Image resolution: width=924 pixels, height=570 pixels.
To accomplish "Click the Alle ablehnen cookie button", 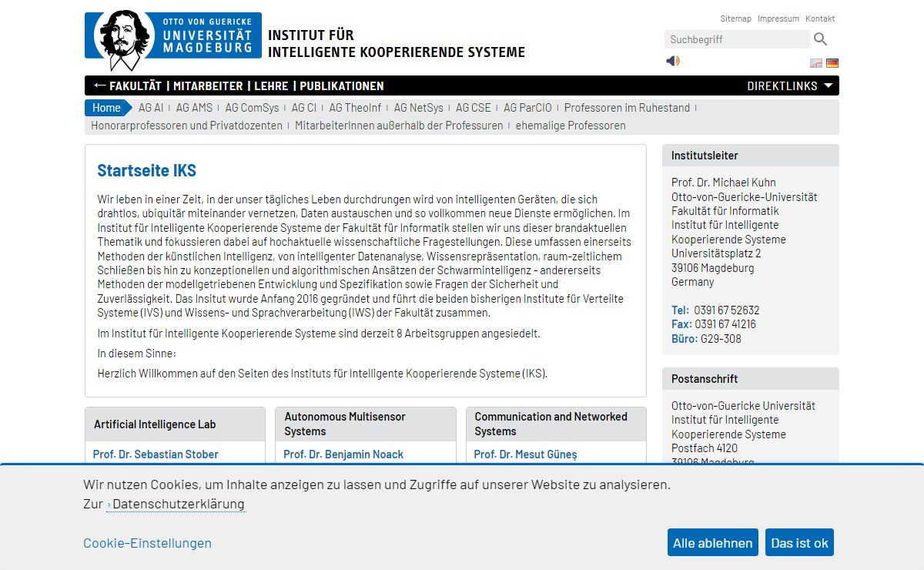I will coord(713,542).
